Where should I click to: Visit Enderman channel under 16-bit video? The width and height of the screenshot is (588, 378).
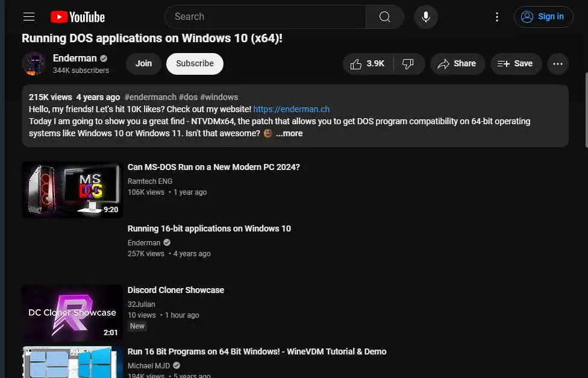[143, 243]
